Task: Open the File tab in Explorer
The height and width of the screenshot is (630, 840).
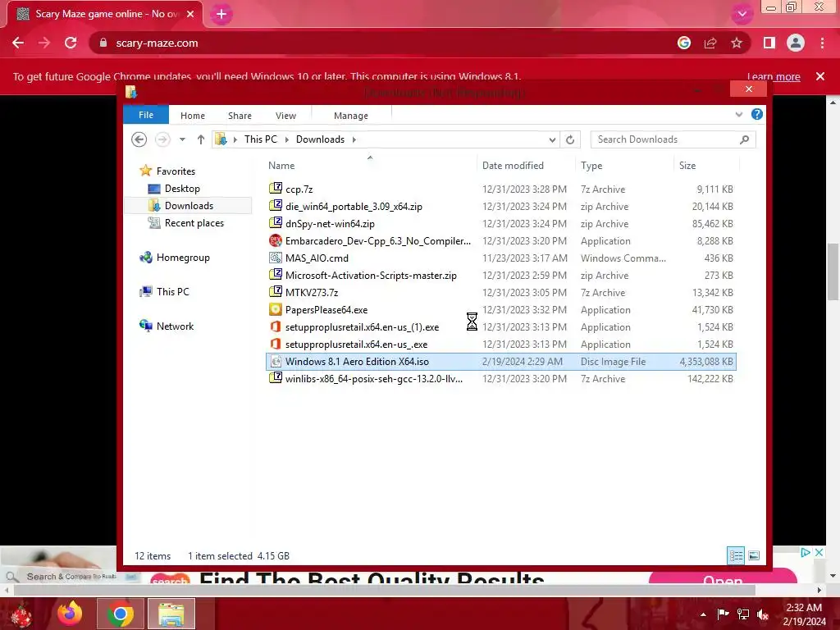Action: coord(146,115)
